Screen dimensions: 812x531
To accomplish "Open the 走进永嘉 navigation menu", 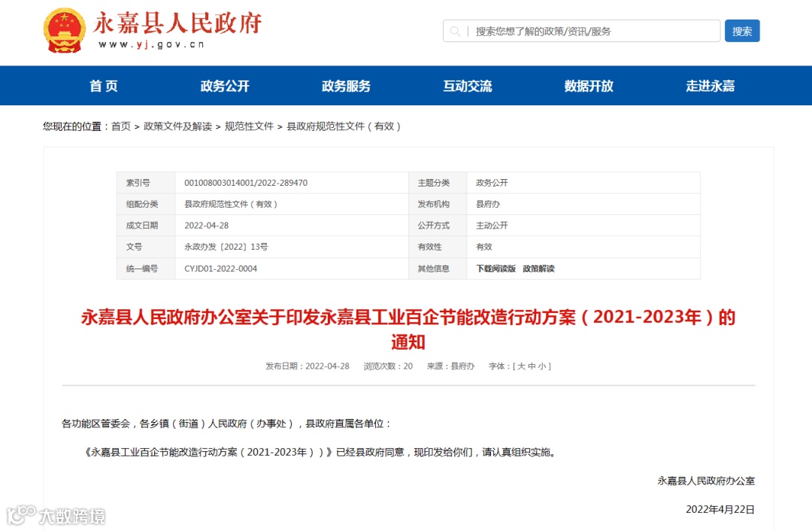I will 710,86.
